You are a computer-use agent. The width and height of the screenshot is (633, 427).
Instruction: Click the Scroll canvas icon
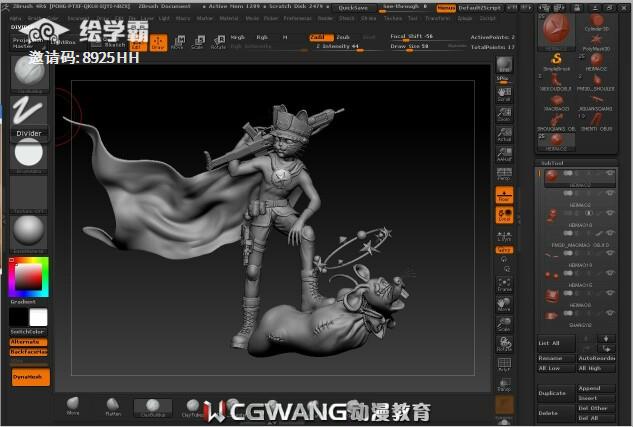[x=504, y=94]
